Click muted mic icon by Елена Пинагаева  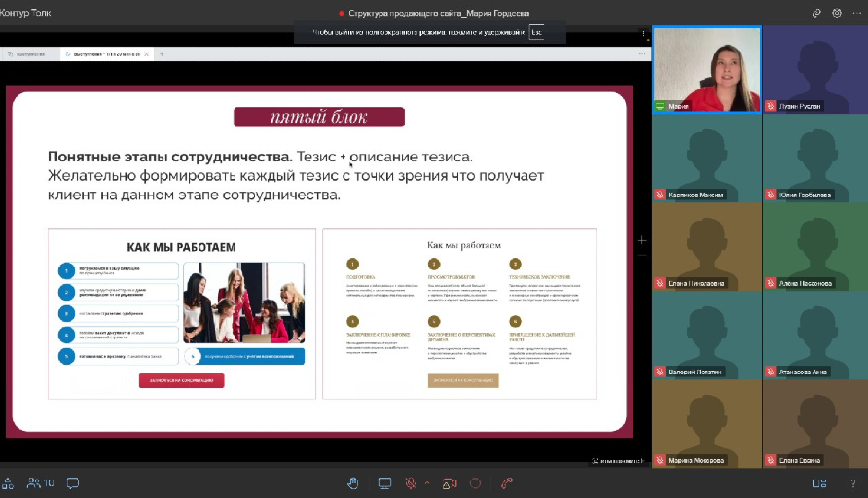(660, 283)
